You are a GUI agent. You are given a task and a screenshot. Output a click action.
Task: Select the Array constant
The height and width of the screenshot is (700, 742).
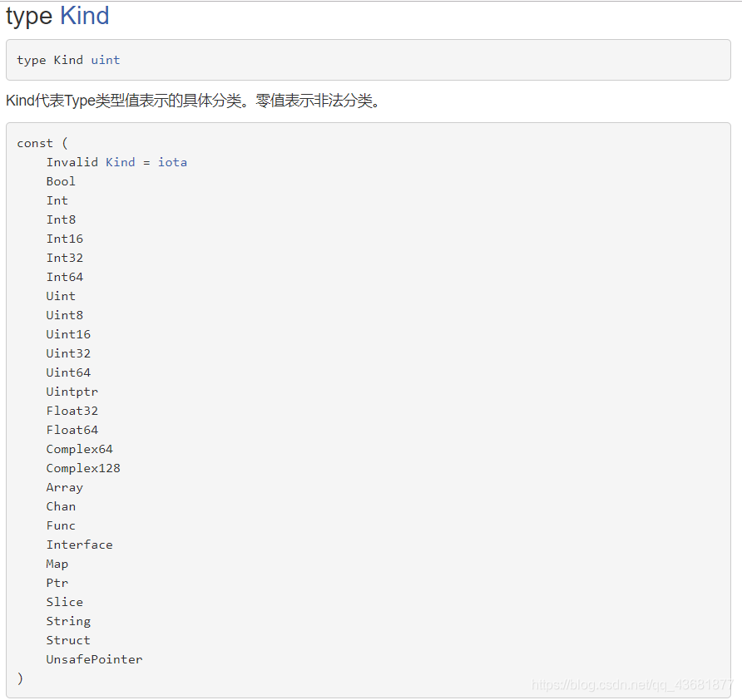pos(64,487)
